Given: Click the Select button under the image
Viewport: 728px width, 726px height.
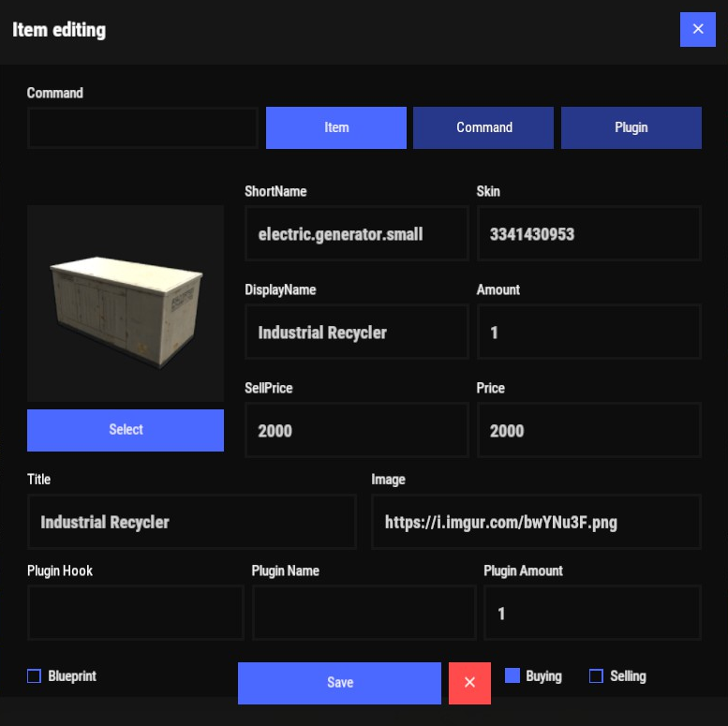Looking at the screenshot, I should pos(126,430).
